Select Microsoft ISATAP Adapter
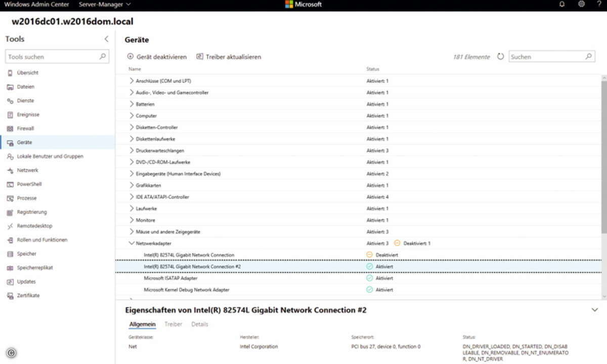Screen dimensions: 607x364 click(358, 278)
